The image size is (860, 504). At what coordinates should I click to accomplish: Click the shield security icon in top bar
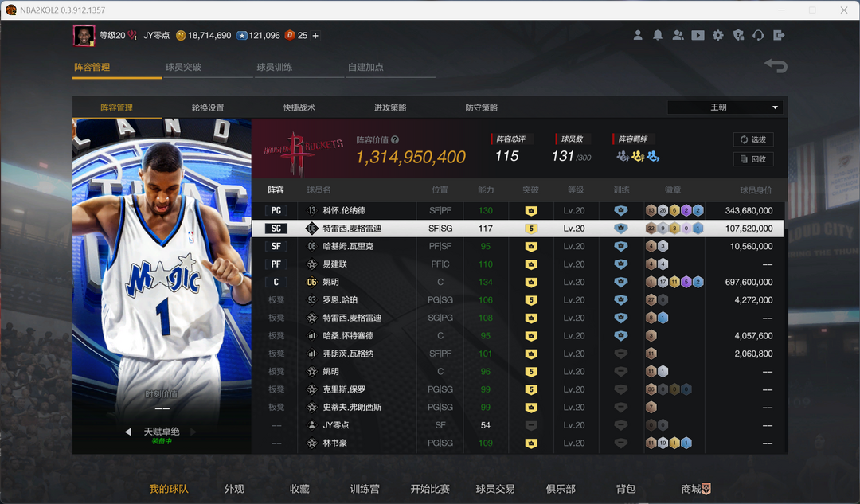click(x=738, y=35)
